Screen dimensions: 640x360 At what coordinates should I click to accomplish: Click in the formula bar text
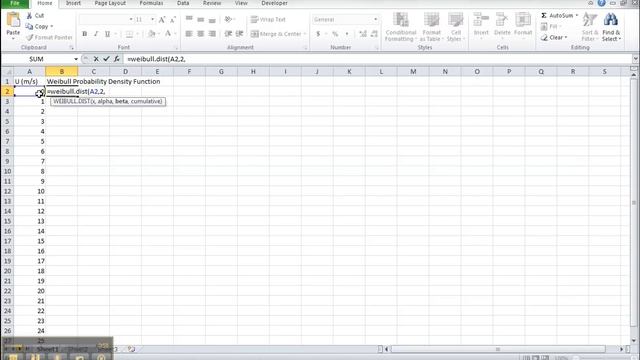coord(156,59)
